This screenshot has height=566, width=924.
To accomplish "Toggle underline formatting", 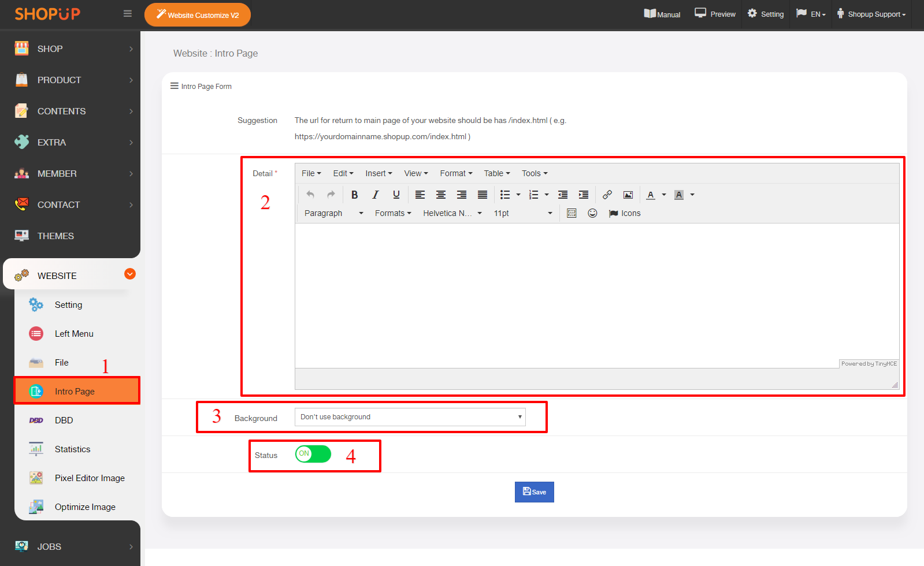I will [x=396, y=195].
